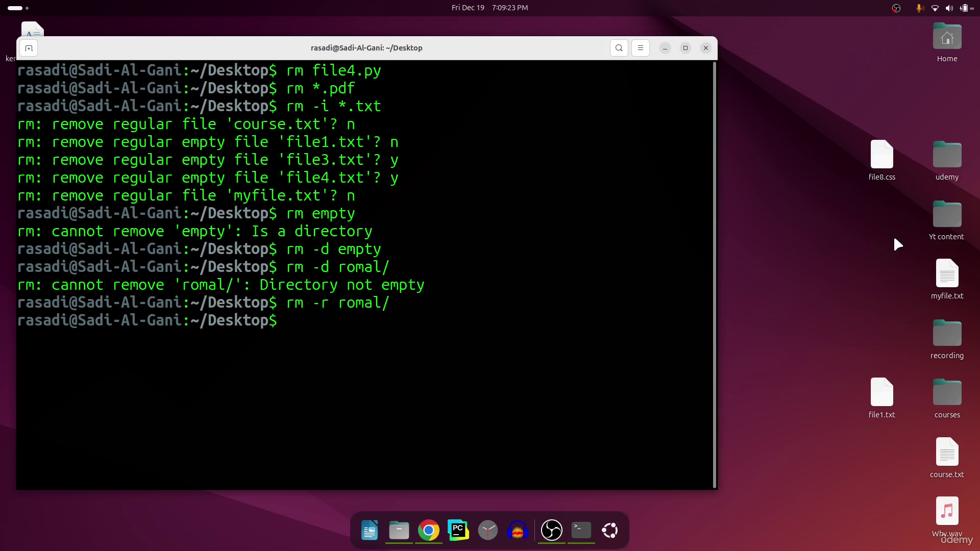This screenshot has width=980, height=551.
Task: Launch LibreOffice Writer from the dock
Action: coord(370,531)
